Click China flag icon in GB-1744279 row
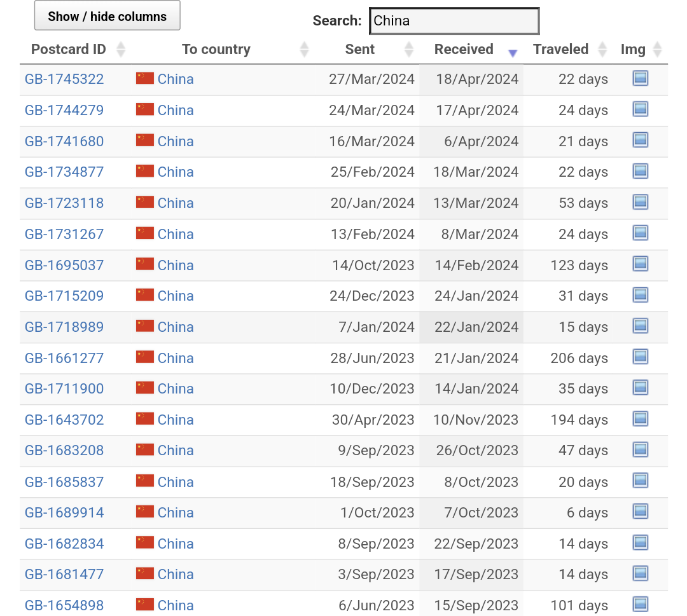The width and height of the screenshot is (687, 616). [x=145, y=109]
